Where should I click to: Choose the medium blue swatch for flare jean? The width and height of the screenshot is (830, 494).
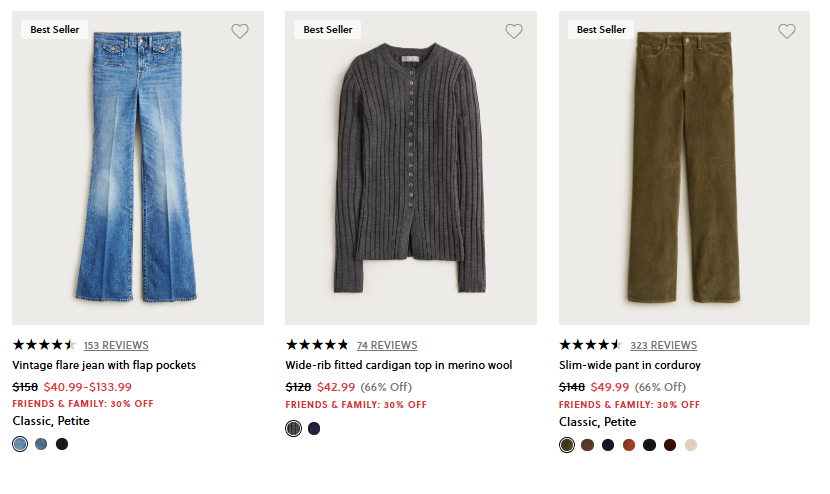[x=41, y=444]
